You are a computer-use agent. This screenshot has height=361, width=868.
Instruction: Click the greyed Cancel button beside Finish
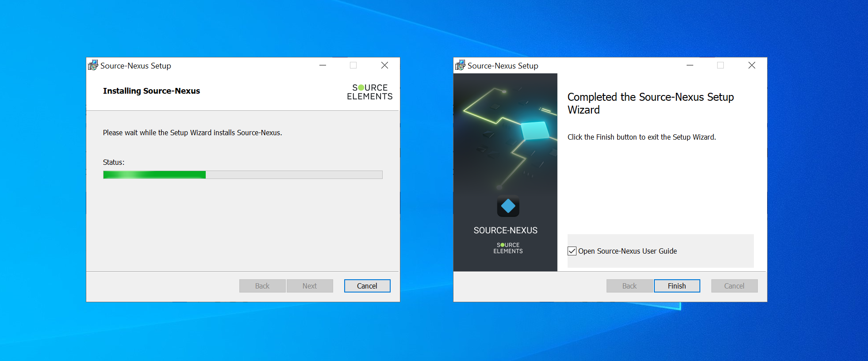click(734, 286)
